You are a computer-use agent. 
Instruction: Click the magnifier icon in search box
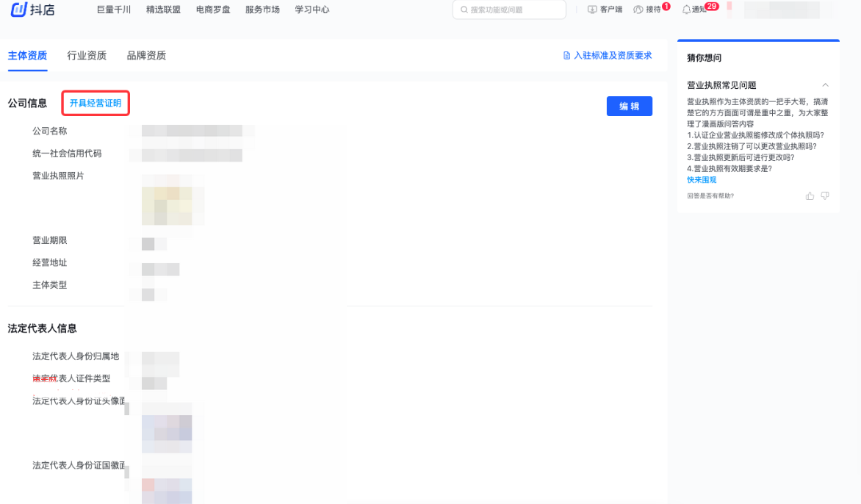pos(464,10)
